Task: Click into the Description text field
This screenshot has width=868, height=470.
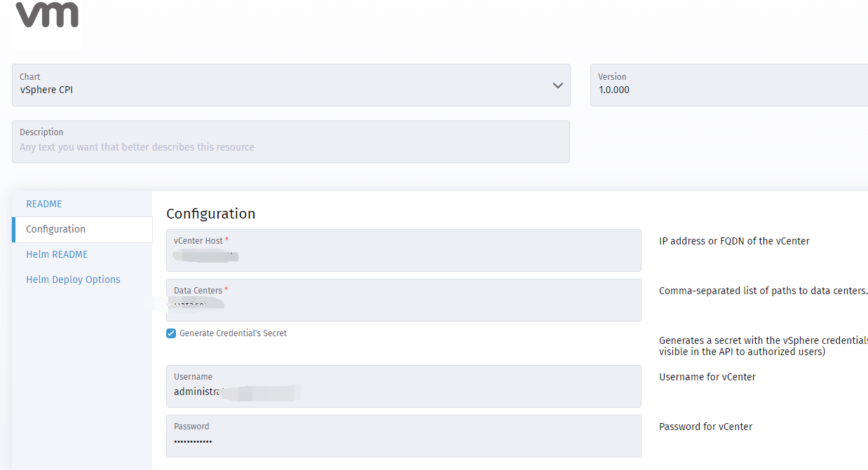Action: click(x=291, y=141)
